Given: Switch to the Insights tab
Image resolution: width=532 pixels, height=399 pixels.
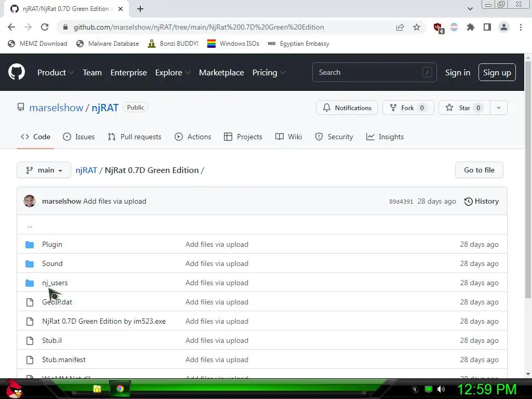Looking at the screenshot, I should coord(385,137).
